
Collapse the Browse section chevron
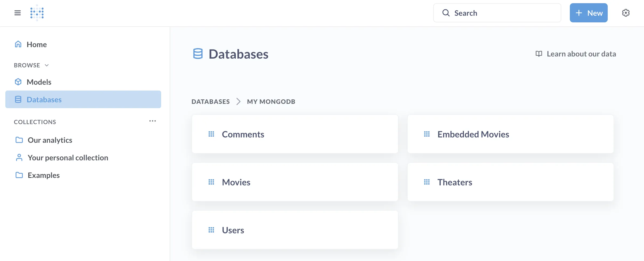(x=47, y=65)
